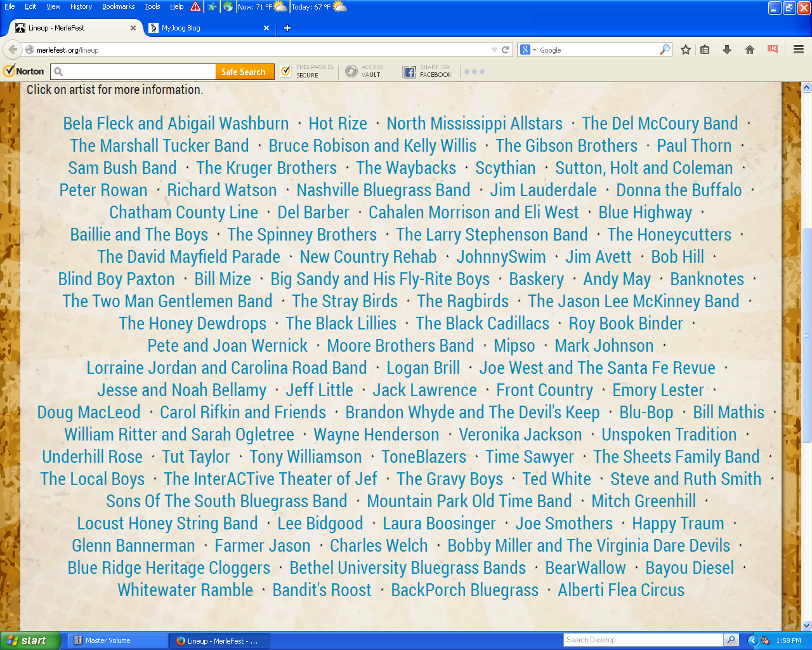The image size is (812, 650).
Task: Switch to the MyJoog Blog tab
Action: (208, 28)
